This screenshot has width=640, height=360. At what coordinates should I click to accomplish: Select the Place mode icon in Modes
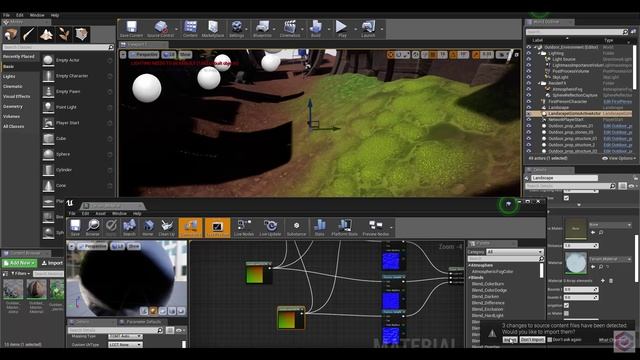click(10, 34)
